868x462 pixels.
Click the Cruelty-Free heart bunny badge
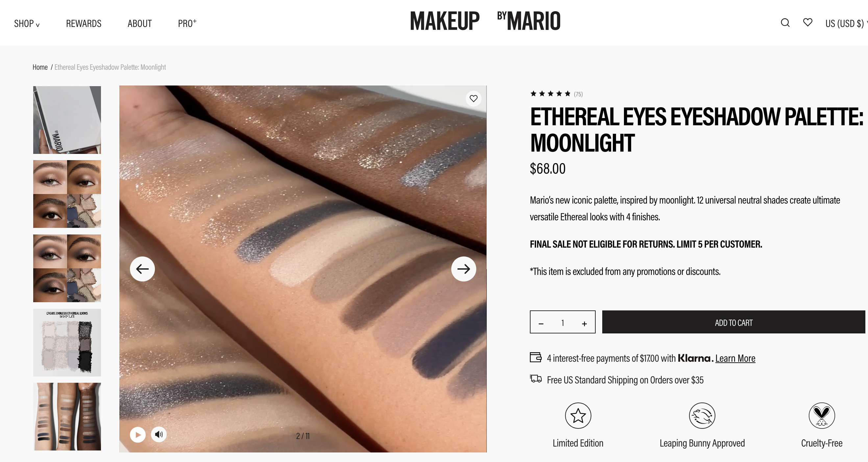[x=822, y=416]
